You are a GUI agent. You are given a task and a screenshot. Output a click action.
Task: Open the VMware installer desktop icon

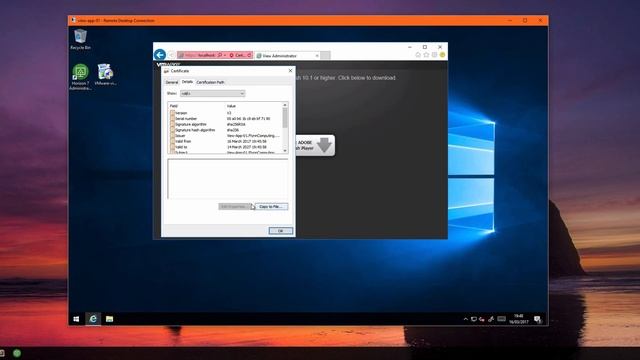click(105, 74)
